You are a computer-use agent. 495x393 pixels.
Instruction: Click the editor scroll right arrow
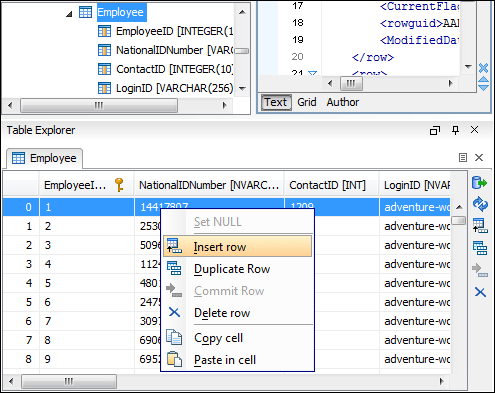450,83
